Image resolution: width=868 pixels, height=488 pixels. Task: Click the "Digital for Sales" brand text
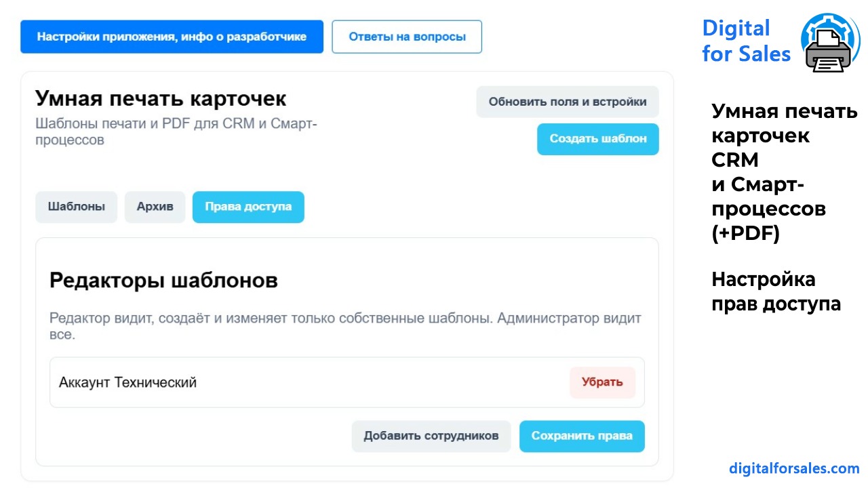click(746, 41)
